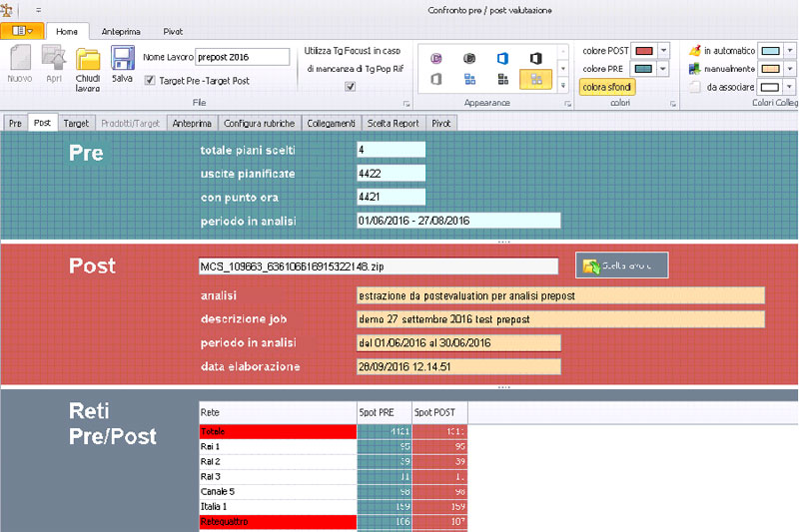Click the Scelta evento button
Viewport: 799px width, 532px height.
(x=621, y=266)
